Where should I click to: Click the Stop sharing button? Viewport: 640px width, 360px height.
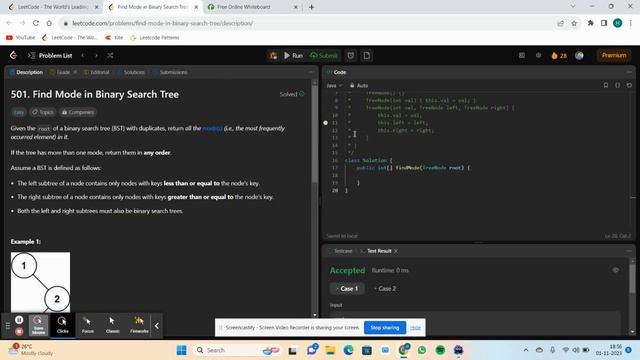384,327
